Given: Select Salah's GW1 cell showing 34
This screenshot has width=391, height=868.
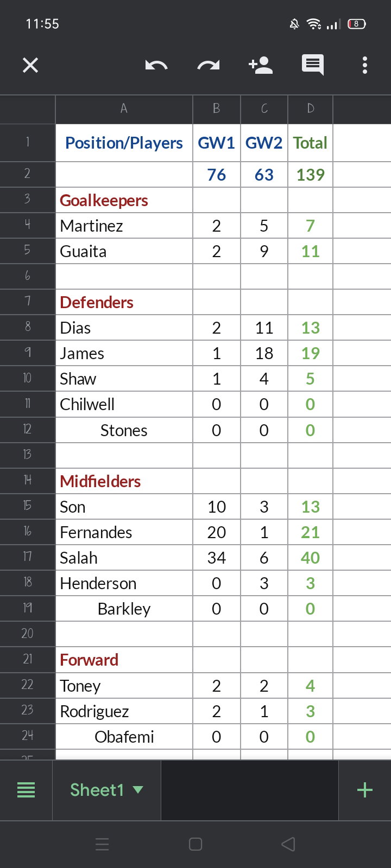Looking at the screenshot, I should [217, 558].
